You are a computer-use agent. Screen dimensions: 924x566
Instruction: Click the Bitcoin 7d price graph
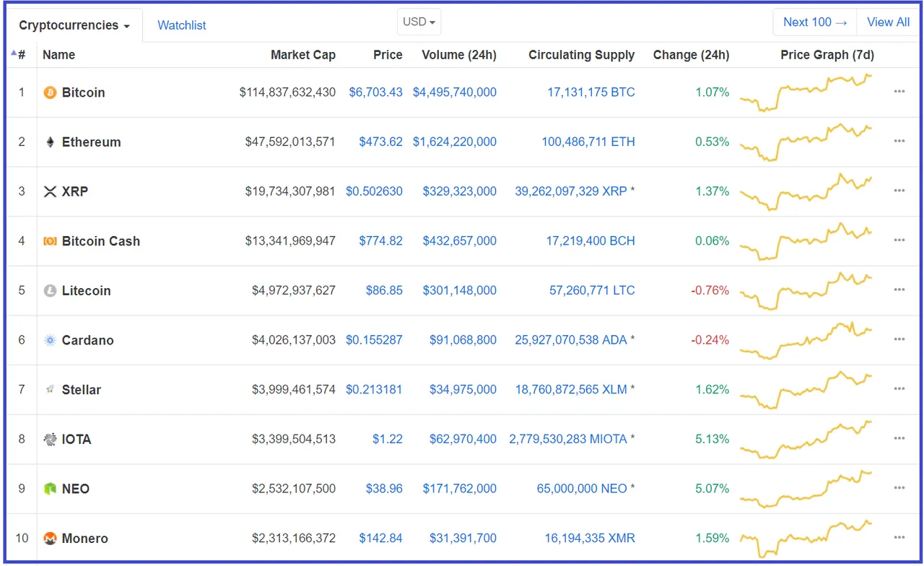click(x=806, y=93)
